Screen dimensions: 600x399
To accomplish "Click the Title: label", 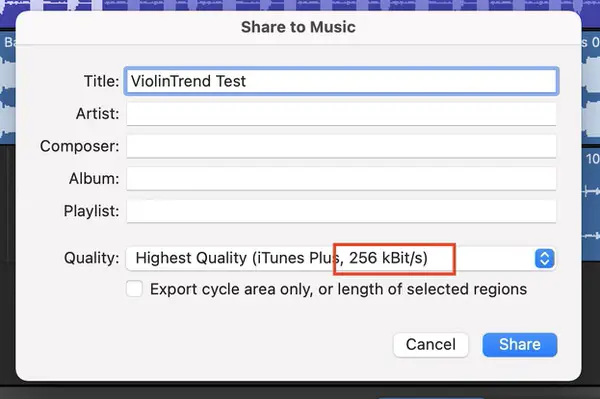I will (x=101, y=81).
